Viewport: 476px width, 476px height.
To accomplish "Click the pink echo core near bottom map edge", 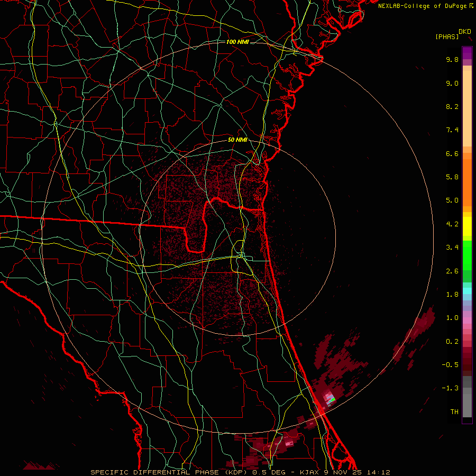I will click(x=289, y=443).
